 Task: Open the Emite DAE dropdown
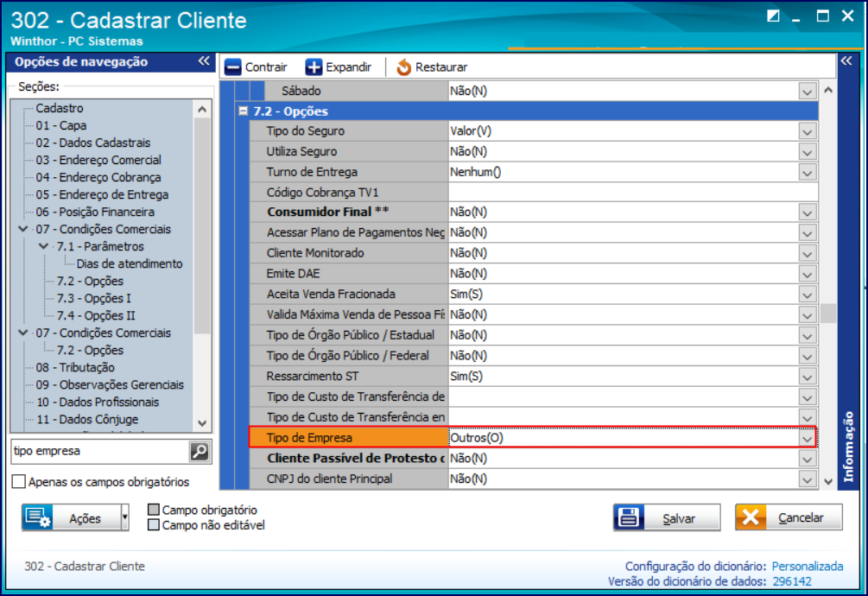(807, 275)
